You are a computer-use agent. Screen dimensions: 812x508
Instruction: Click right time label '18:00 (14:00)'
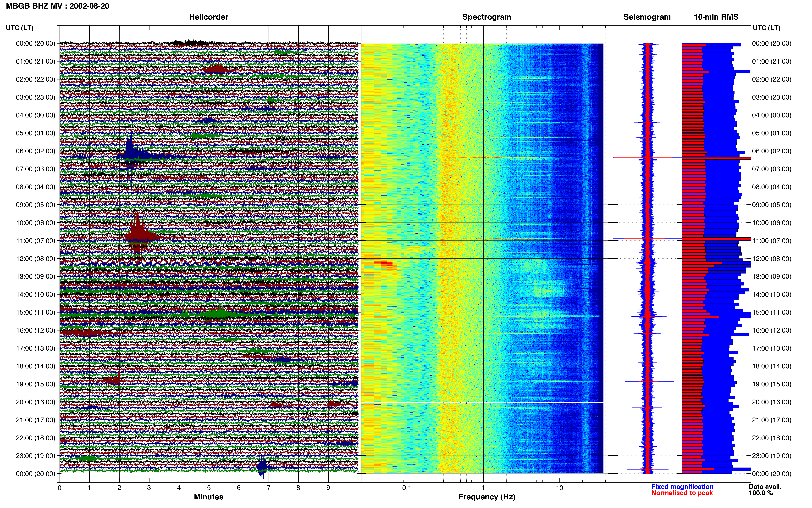772,366
